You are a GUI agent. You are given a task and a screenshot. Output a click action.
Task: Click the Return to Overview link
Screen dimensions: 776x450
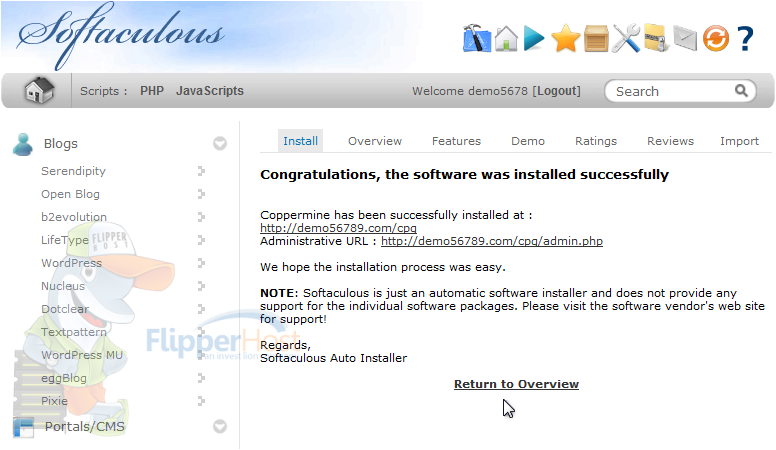516,384
